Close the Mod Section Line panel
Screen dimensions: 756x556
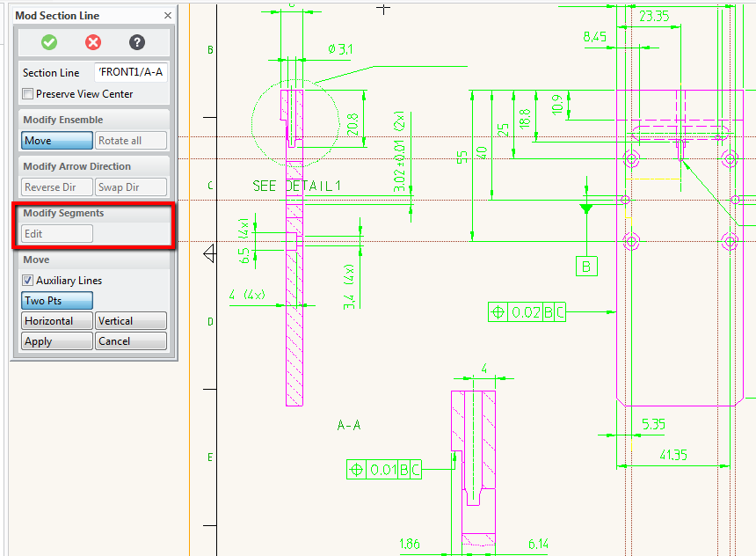168,16
